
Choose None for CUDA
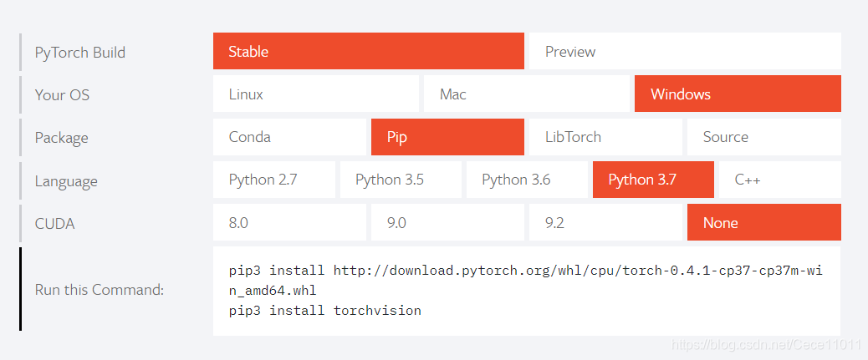pyautogui.click(x=764, y=222)
